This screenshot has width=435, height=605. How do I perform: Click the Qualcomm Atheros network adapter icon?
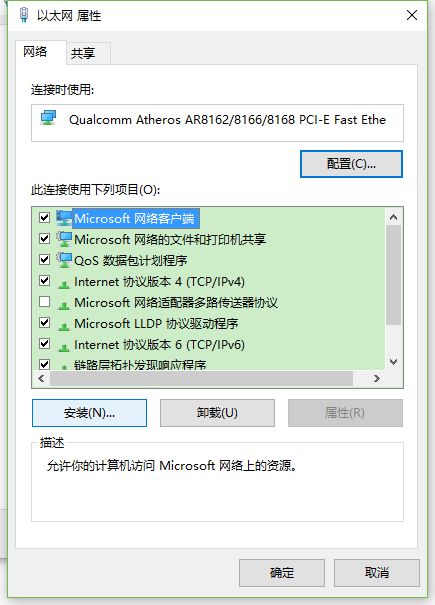pos(49,118)
